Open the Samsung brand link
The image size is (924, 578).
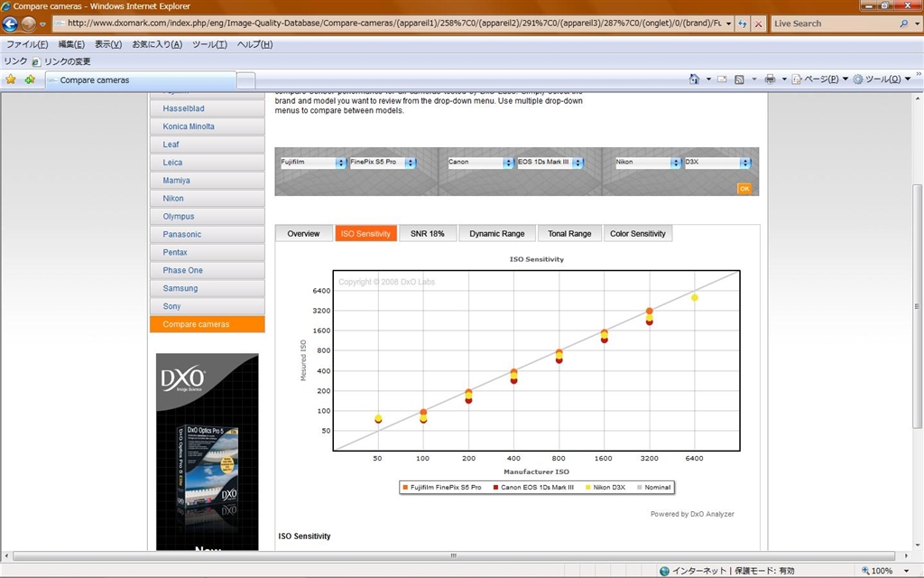pyautogui.click(x=207, y=288)
